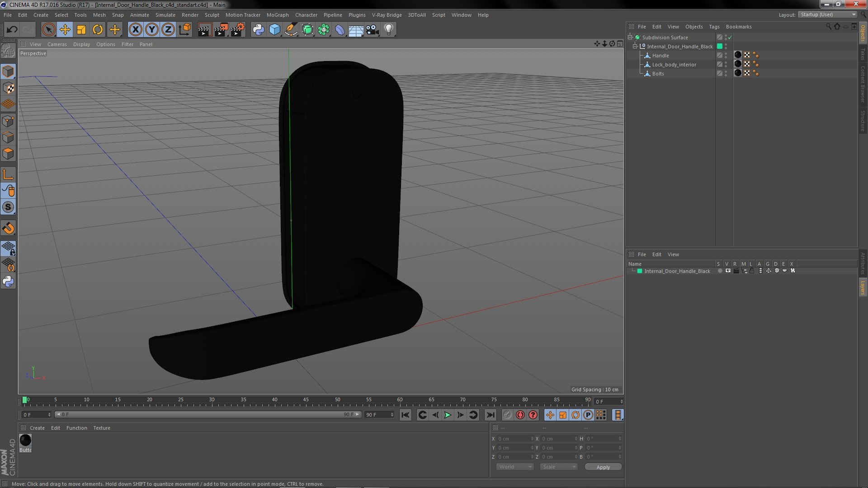The width and height of the screenshot is (868, 488).
Task: Collapse the Internal_Door_Handle_Black node
Action: pyautogui.click(x=635, y=46)
